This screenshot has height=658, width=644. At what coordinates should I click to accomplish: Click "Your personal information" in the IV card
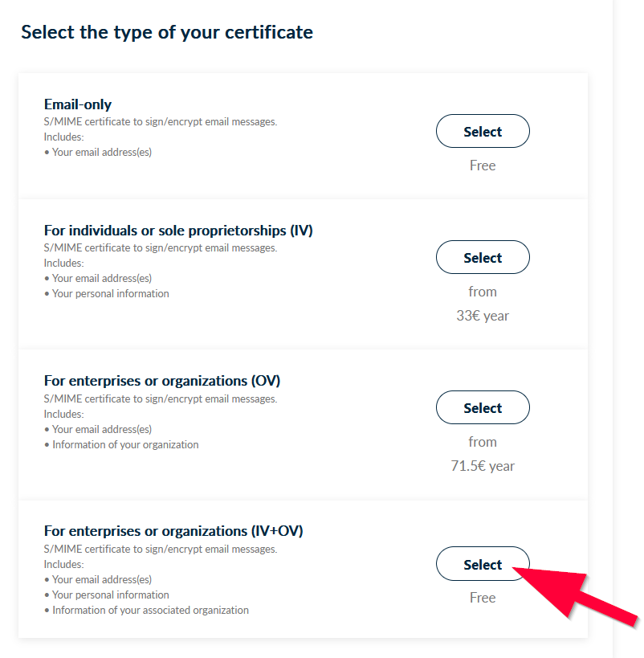click(111, 294)
